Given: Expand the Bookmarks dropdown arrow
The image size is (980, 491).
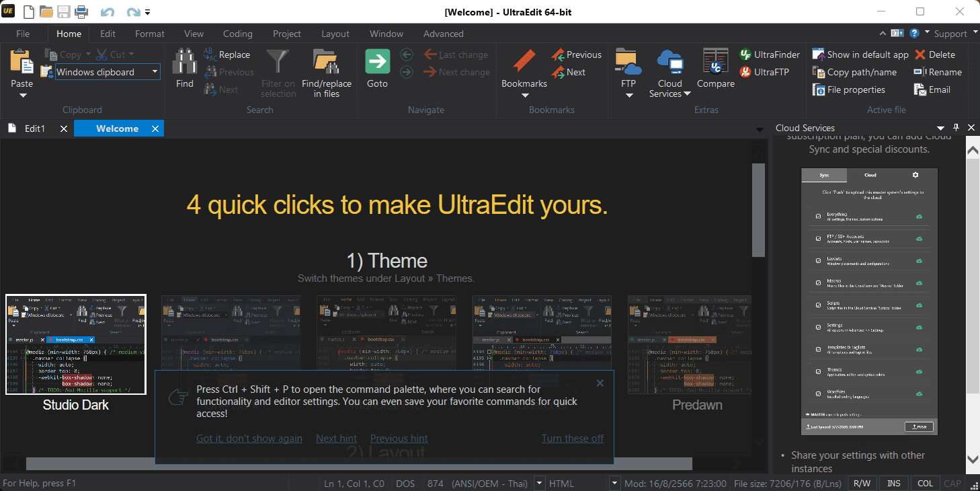Looking at the screenshot, I should [525, 95].
